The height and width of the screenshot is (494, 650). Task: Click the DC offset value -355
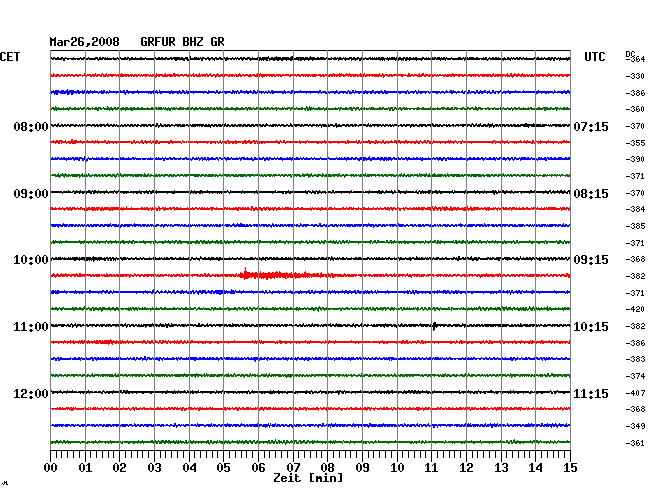coord(635,143)
